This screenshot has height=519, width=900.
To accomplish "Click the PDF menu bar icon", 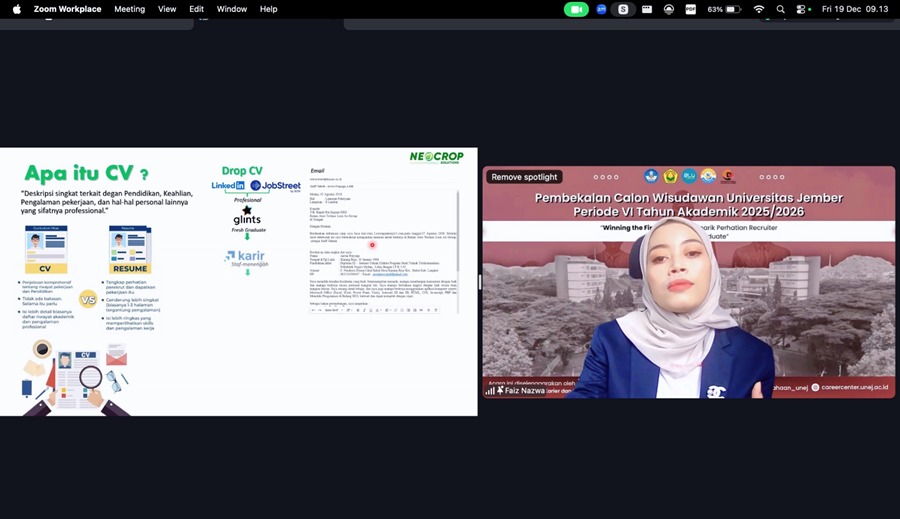I will point(690,9).
